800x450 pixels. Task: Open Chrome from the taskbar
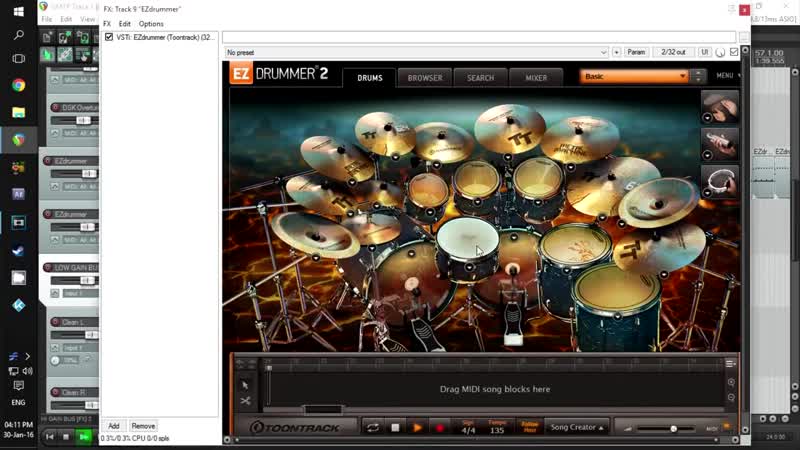click(18, 85)
